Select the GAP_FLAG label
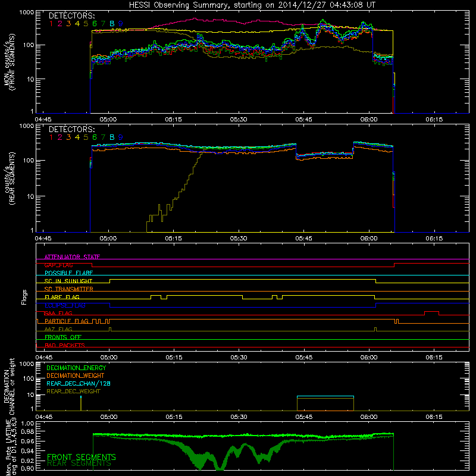This screenshot has width=476, height=476. pyautogui.click(x=58, y=265)
